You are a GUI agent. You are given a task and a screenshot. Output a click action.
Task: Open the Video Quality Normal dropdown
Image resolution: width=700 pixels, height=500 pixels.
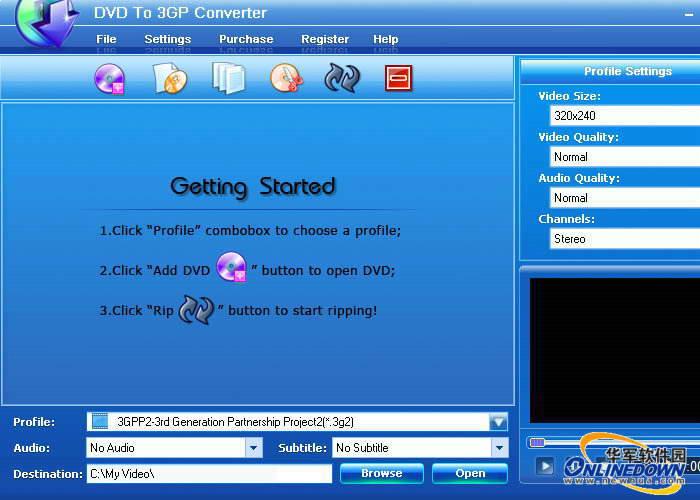625,157
